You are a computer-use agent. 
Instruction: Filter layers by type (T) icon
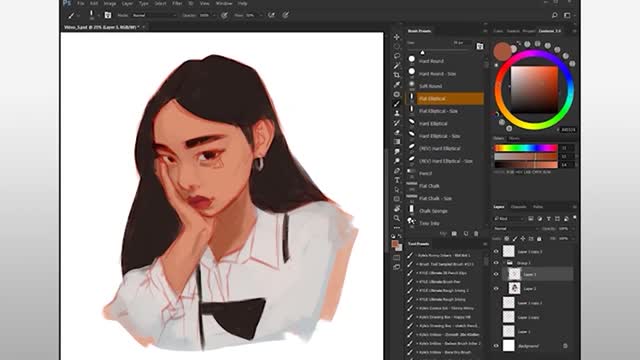pyautogui.click(x=549, y=219)
